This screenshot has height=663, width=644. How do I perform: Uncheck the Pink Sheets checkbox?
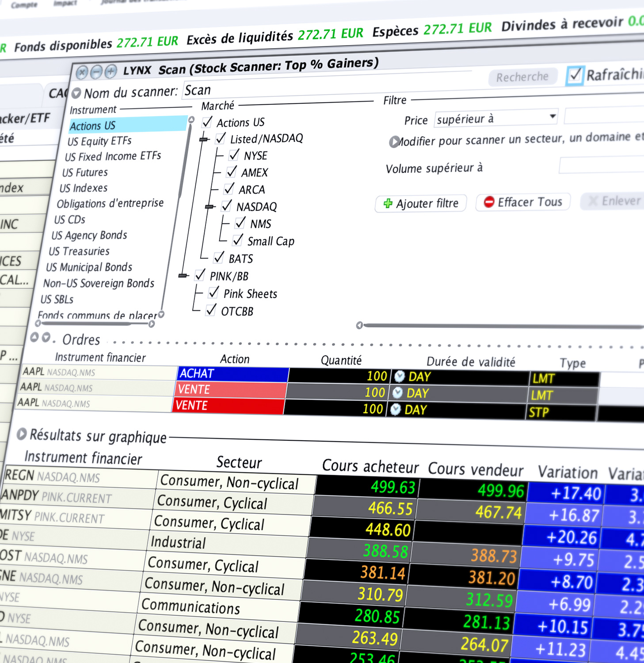tap(214, 293)
